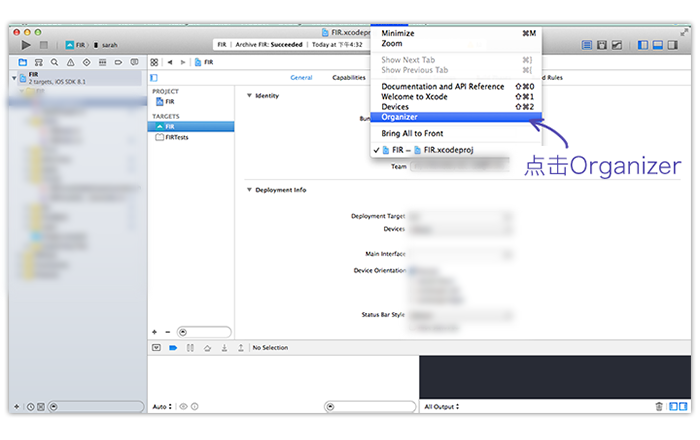Open the Breakpoint navigator icon

(x=118, y=62)
